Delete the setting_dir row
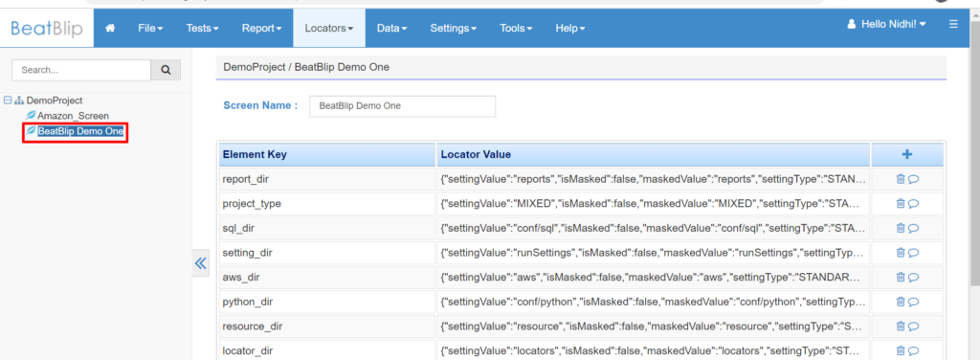The height and width of the screenshot is (360, 980). click(901, 253)
